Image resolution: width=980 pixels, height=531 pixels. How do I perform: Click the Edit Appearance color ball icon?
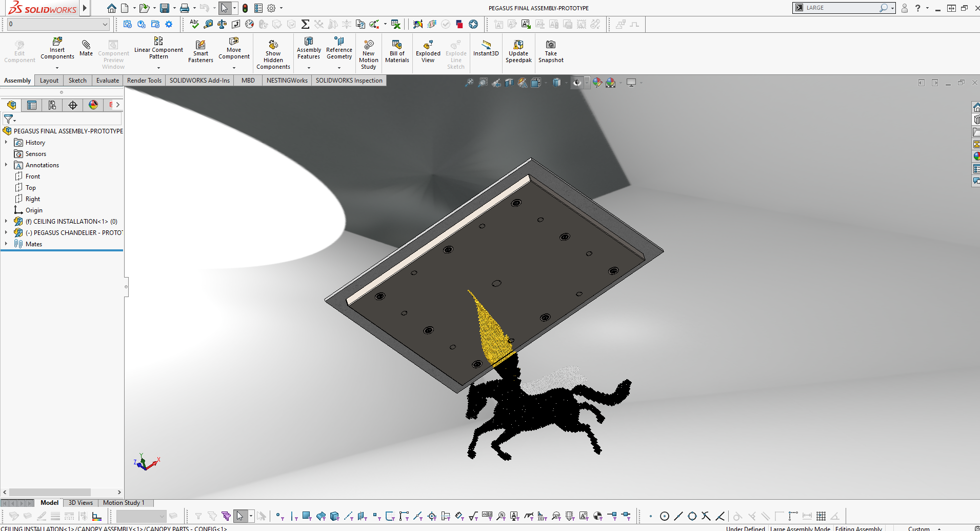597,83
